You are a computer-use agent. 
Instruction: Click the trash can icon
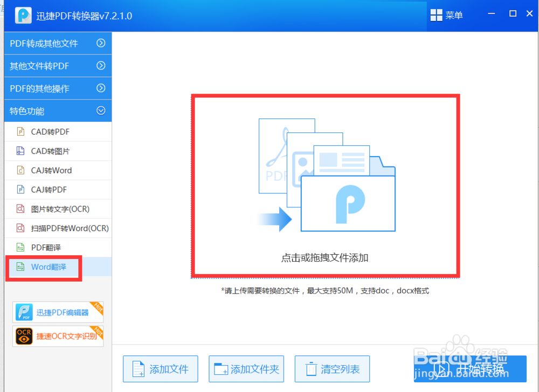[x=311, y=369]
